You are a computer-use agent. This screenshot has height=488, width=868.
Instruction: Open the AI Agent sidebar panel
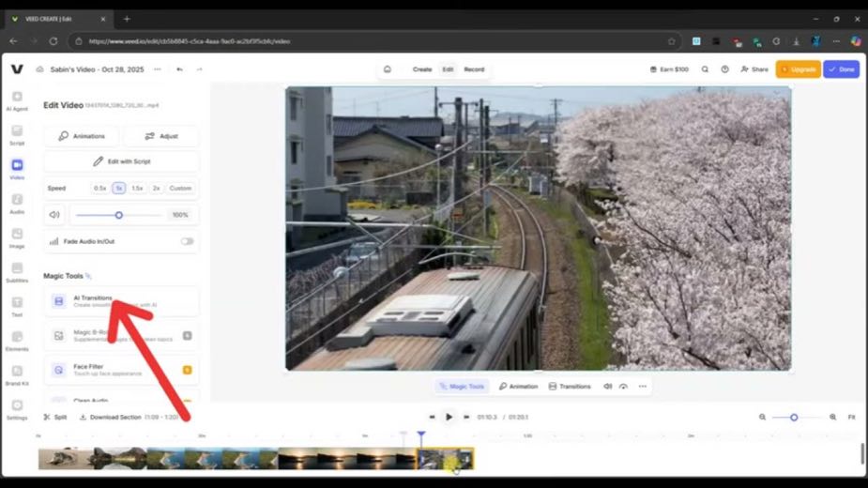[x=17, y=101]
